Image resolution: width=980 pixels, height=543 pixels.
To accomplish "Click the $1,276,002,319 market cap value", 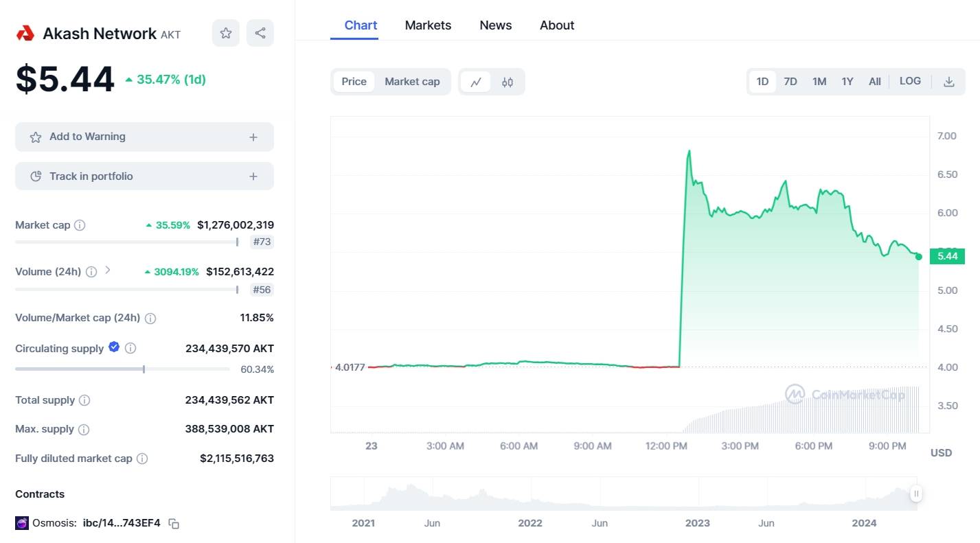I will coord(236,225).
